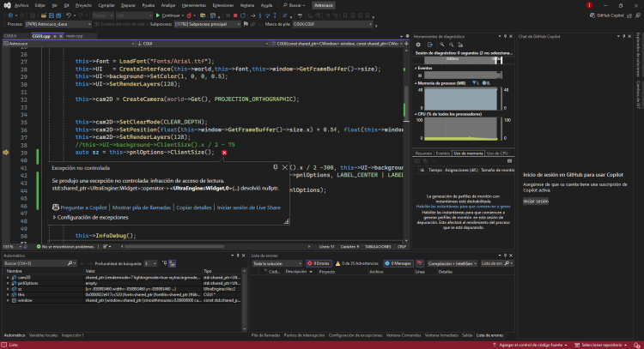Open the Depurar menu

[129, 5]
